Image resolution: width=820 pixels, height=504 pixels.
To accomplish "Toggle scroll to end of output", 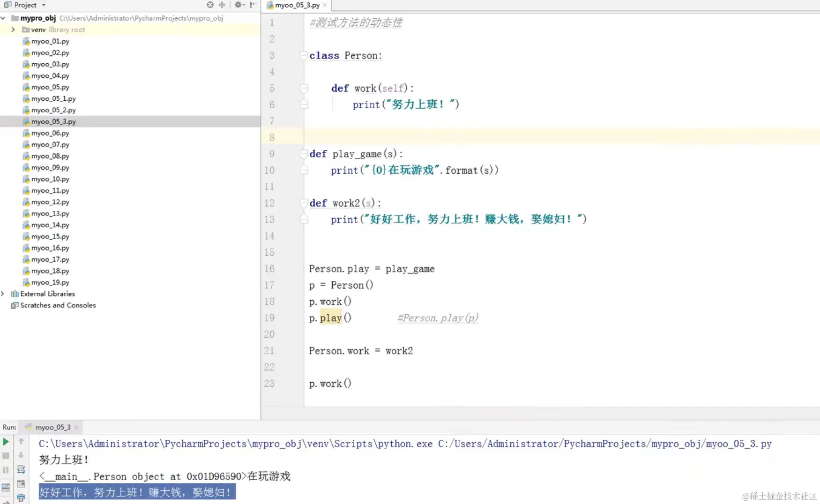I will click(21, 484).
